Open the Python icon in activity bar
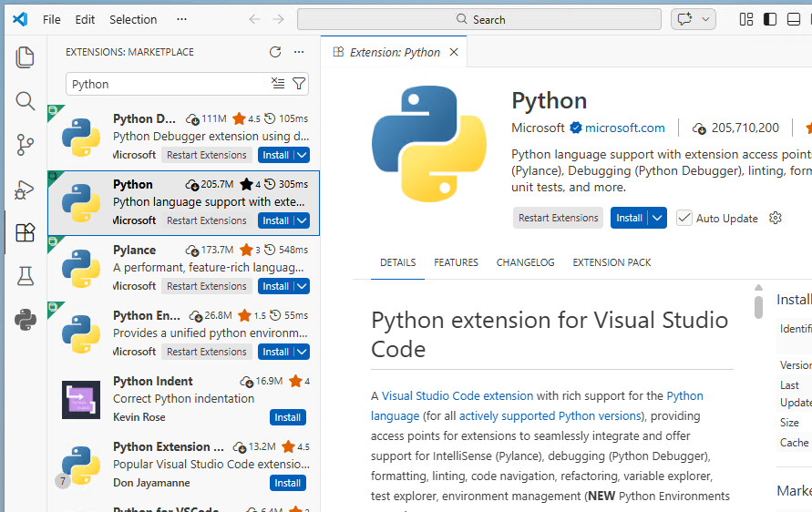Image resolution: width=812 pixels, height=512 pixels. tap(25, 320)
